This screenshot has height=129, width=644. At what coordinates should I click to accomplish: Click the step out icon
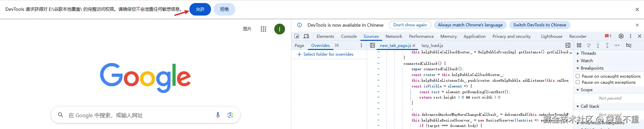coord(607,45)
